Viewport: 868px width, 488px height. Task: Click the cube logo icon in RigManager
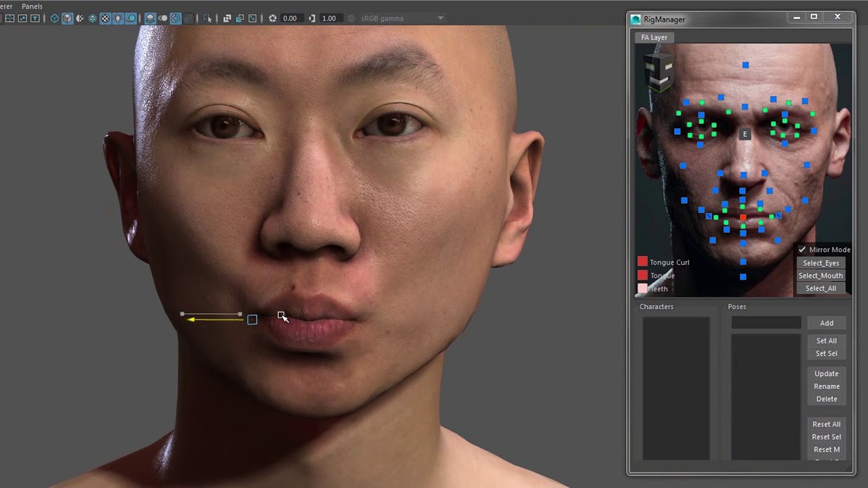tap(658, 71)
